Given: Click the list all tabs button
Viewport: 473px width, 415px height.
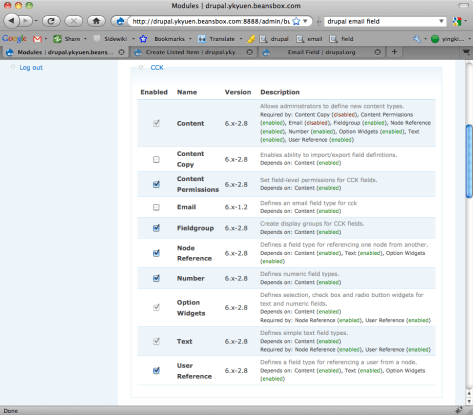Looking at the screenshot, I should tap(466, 52).
